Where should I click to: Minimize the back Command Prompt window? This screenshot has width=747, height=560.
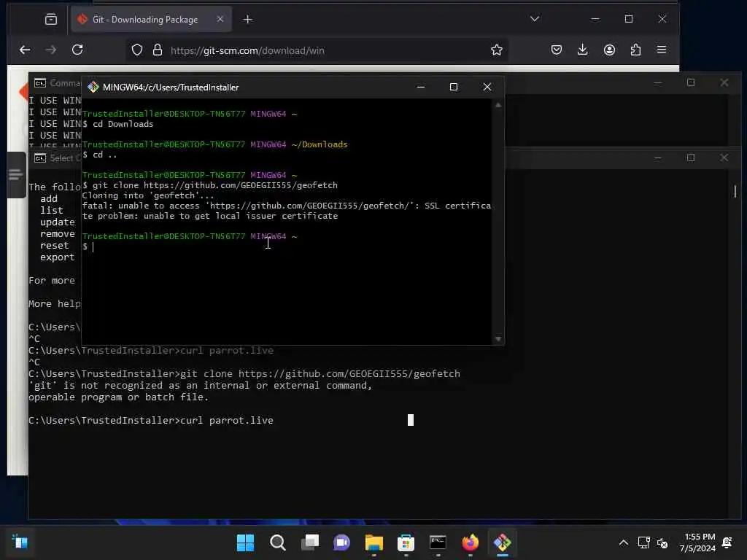658,83
